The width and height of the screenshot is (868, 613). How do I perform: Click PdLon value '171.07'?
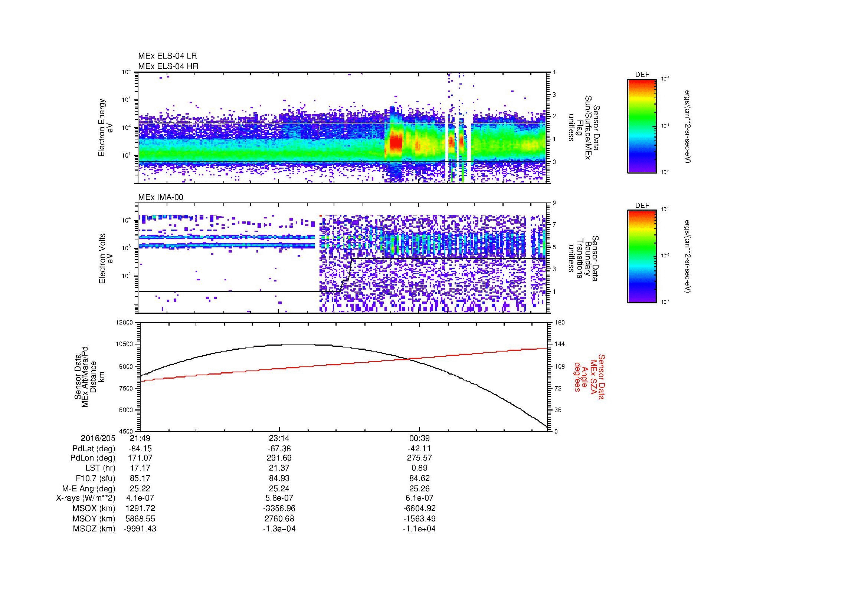[140, 458]
